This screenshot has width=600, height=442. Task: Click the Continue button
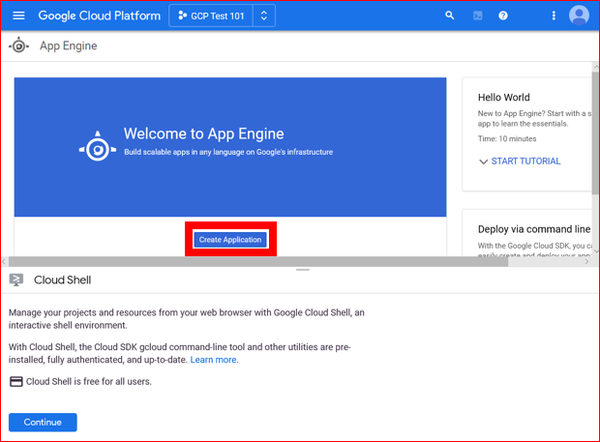(43, 422)
